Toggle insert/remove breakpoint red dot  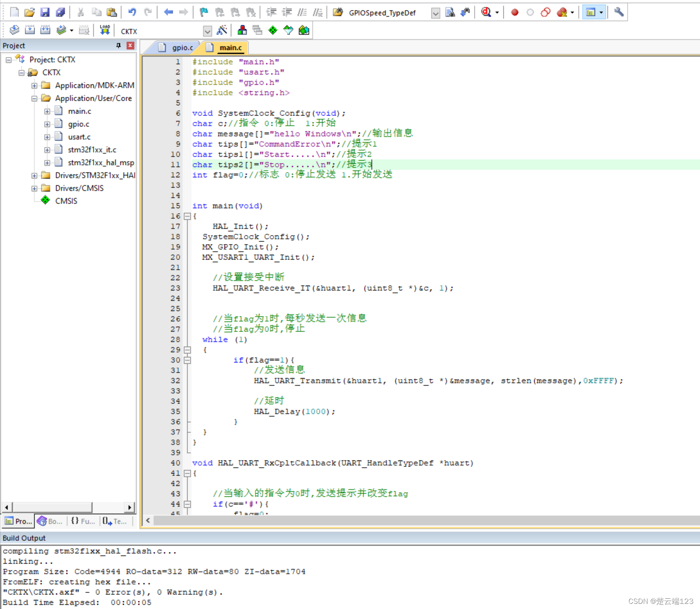click(x=515, y=12)
